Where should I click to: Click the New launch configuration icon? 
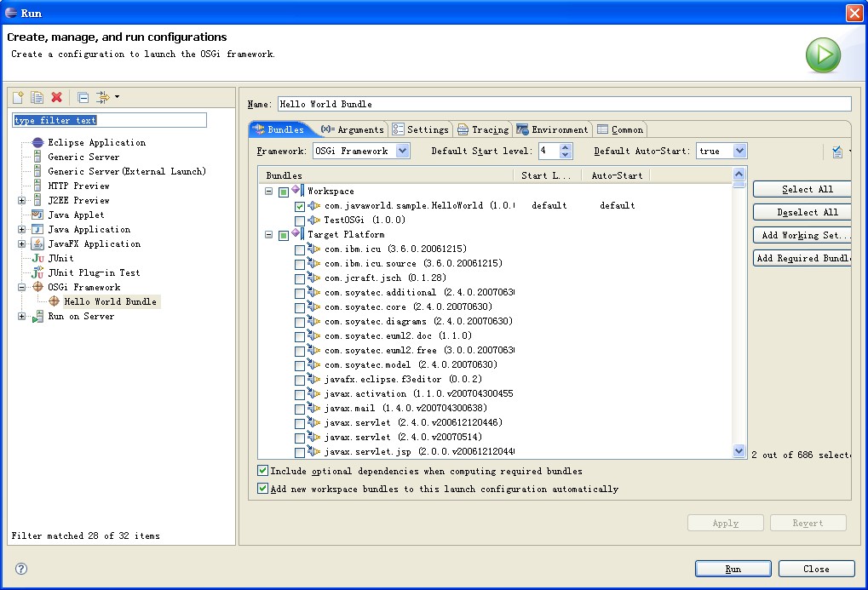click(x=18, y=97)
